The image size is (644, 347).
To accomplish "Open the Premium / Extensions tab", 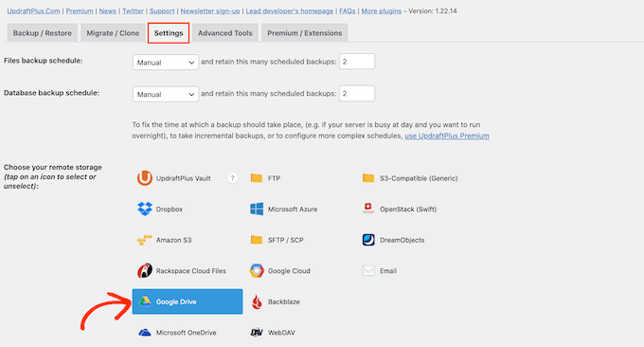I will (305, 33).
